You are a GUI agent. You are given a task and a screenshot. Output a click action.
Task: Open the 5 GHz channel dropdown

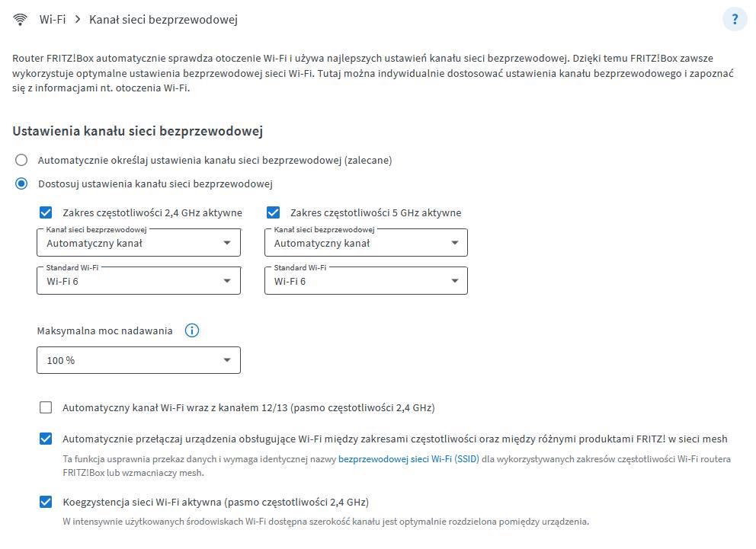(x=366, y=244)
